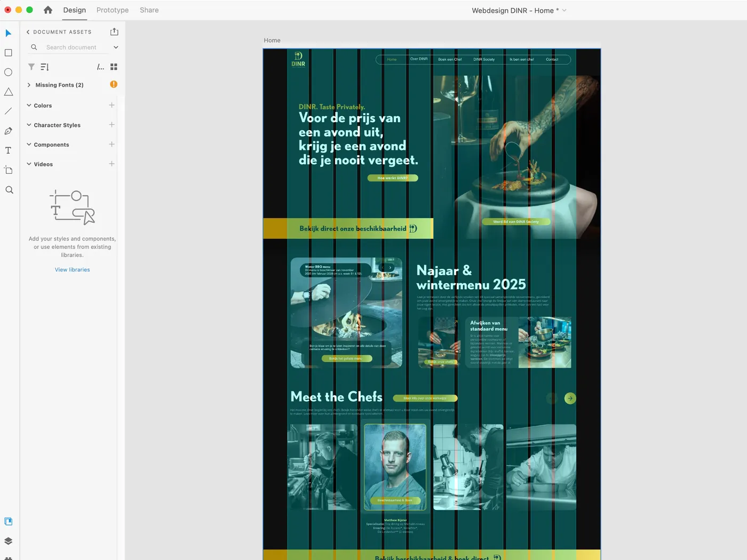
Task: Toggle grid view for assets
Action: coord(114,67)
